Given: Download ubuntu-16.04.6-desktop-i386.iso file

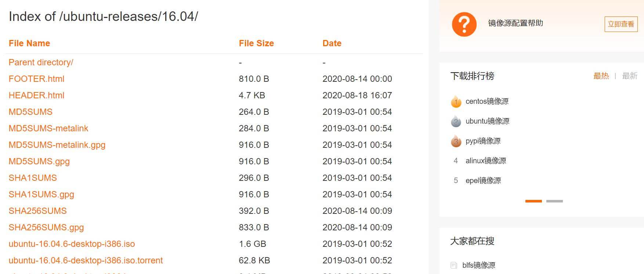Looking at the screenshot, I should pyautogui.click(x=72, y=244).
